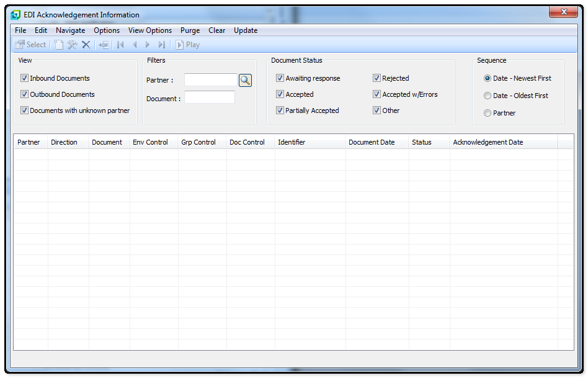Select Date - Oldest First sequence

coord(488,96)
